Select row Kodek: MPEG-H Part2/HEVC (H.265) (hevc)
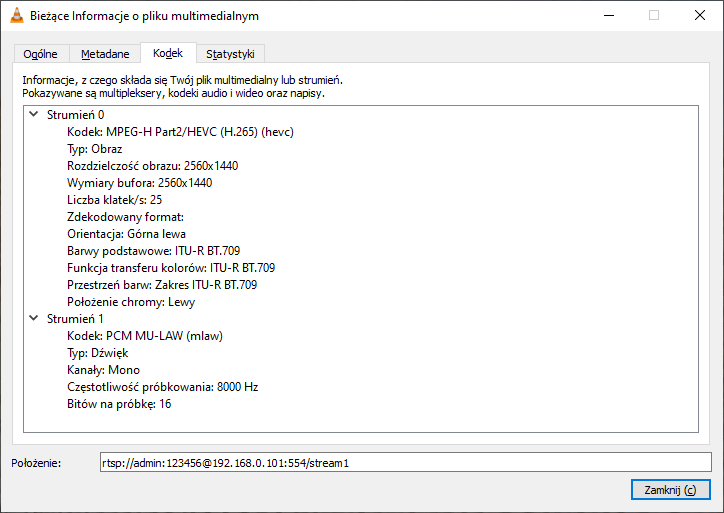This screenshot has height=513, width=724. coord(180,132)
